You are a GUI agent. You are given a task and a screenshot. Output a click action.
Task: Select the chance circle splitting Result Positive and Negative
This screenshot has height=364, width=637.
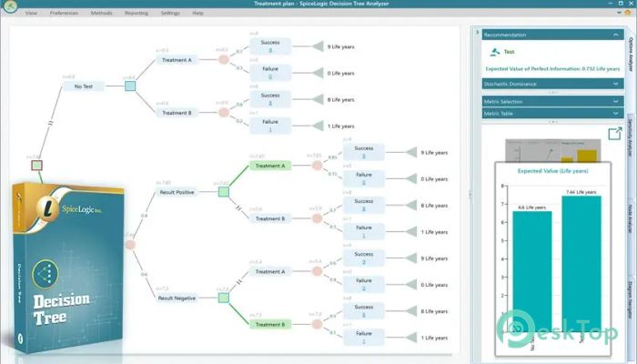(130, 245)
